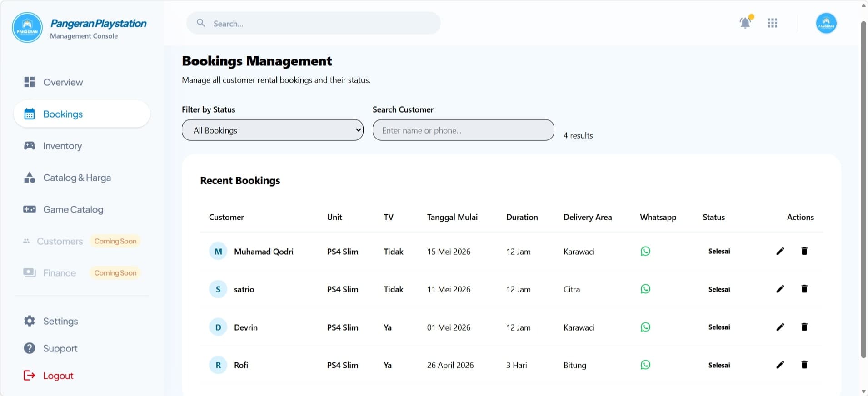Screen dimensions: 868x396
Task: Click the S avatar of satrio
Action: pos(218,289)
